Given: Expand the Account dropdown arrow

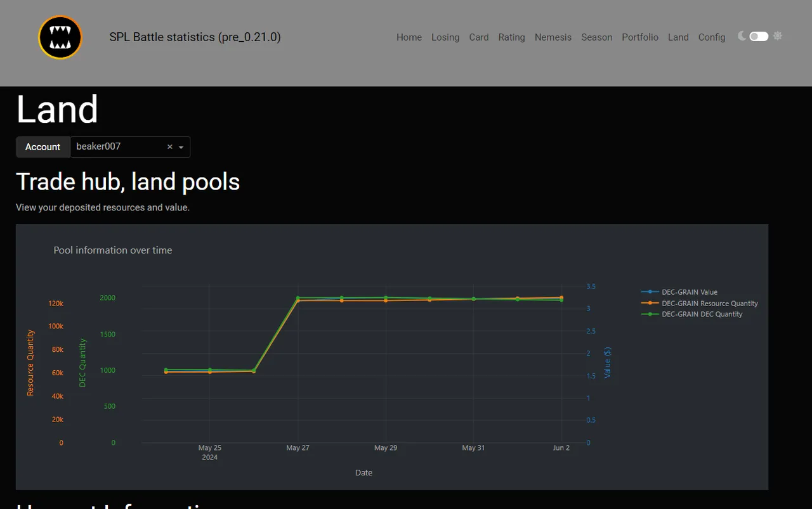Looking at the screenshot, I should (x=181, y=148).
